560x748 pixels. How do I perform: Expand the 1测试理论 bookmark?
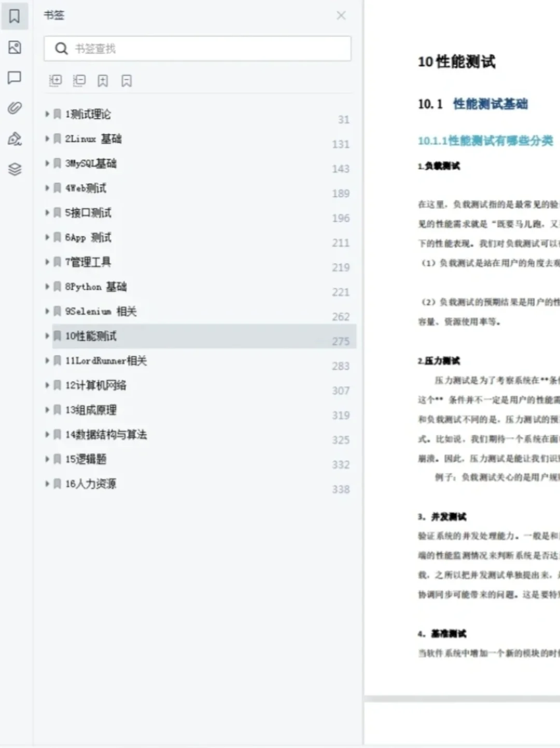click(47, 114)
